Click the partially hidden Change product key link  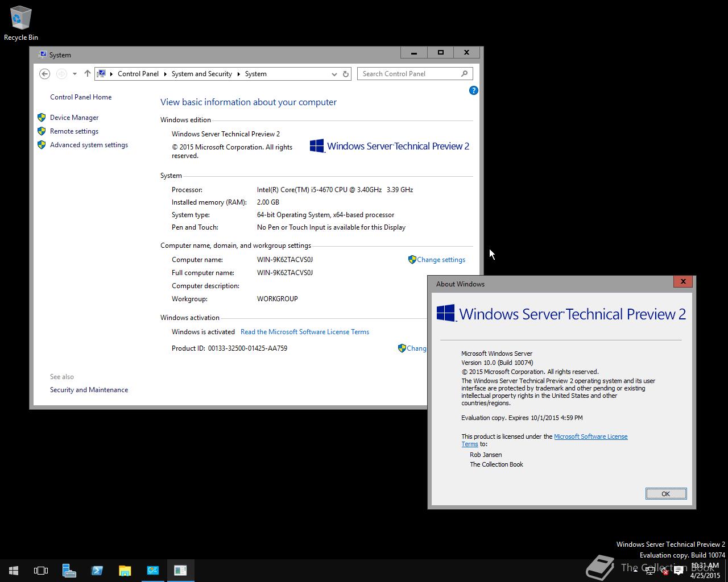coord(416,348)
